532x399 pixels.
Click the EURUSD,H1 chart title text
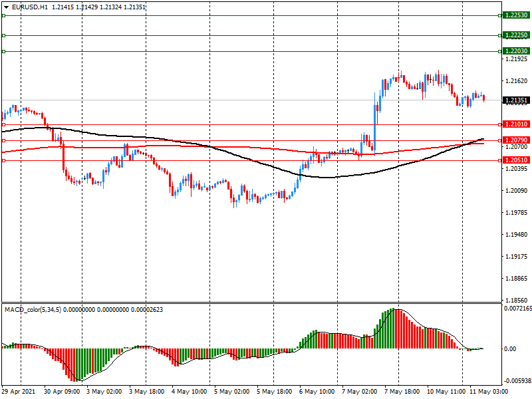pyautogui.click(x=30, y=7)
